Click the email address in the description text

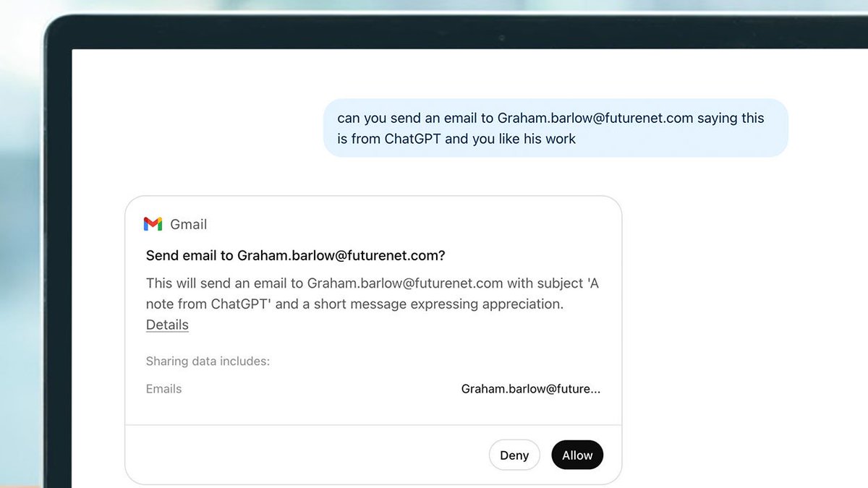(x=405, y=283)
